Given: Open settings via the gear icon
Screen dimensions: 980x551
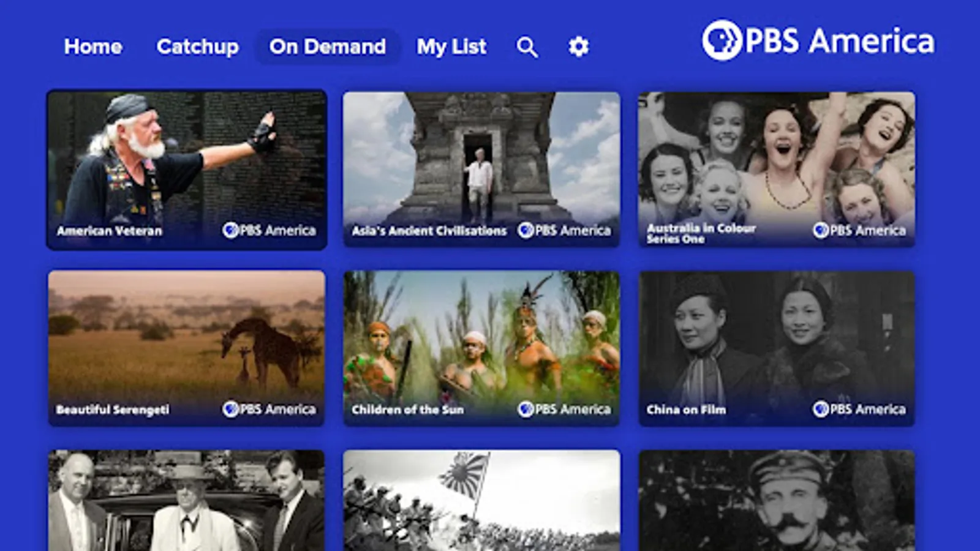Looking at the screenshot, I should tap(579, 47).
